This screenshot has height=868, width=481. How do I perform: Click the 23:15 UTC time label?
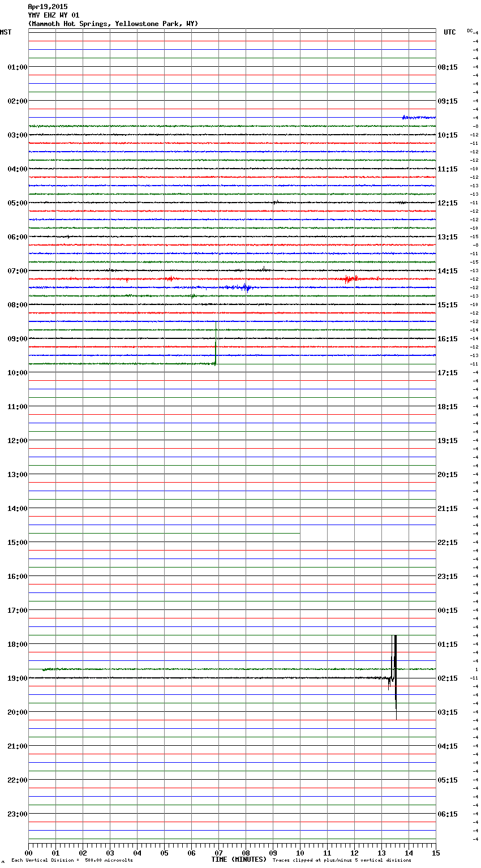[x=448, y=577]
